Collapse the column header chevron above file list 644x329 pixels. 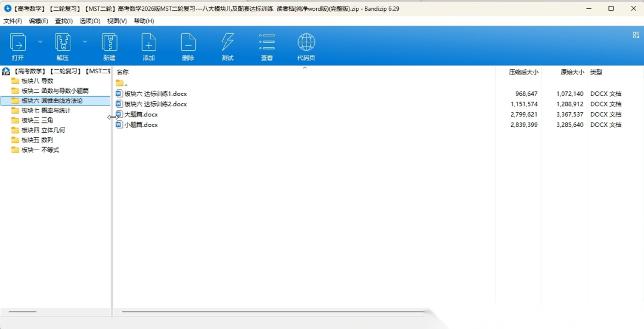305,68
